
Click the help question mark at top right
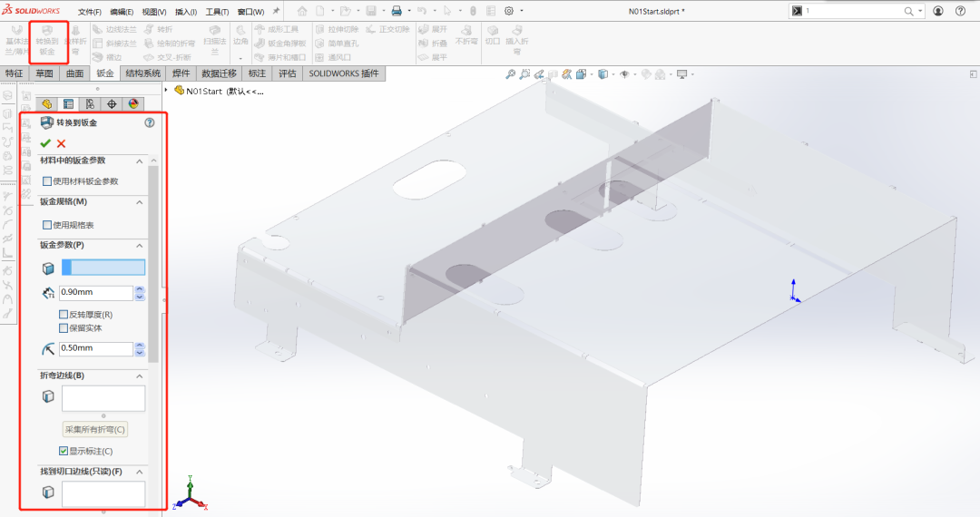[x=961, y=11]
